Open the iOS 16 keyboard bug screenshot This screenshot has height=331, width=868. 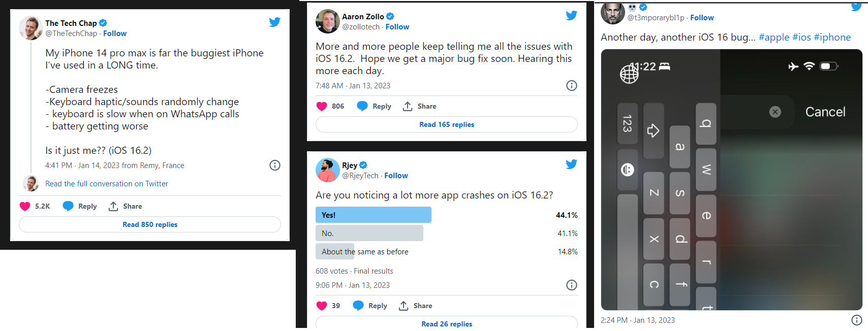coord(731,180)
